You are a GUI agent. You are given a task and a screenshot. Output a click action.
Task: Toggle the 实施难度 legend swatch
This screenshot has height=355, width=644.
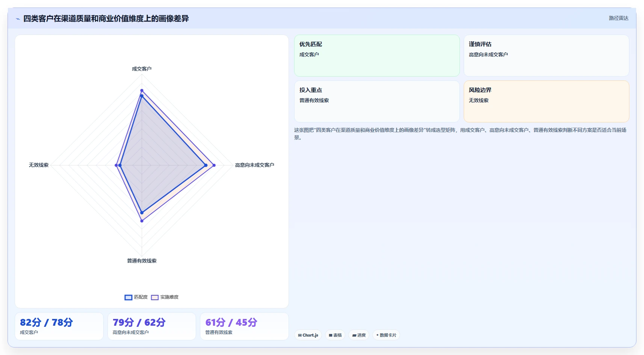point(155,297)
